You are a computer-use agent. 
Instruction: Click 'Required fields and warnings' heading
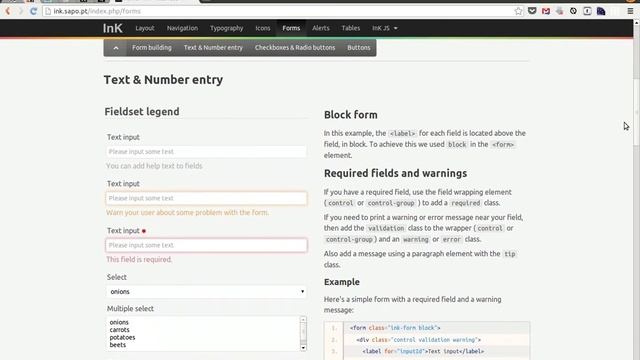pos(395,173)
